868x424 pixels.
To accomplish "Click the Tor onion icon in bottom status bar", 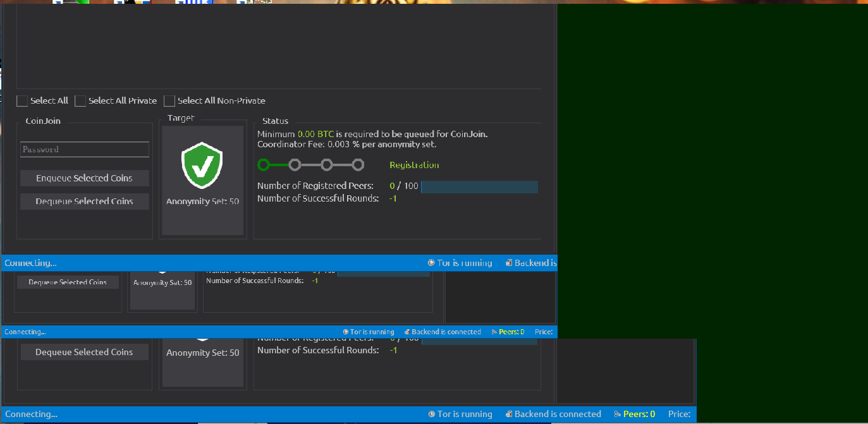I will point(431,414).
